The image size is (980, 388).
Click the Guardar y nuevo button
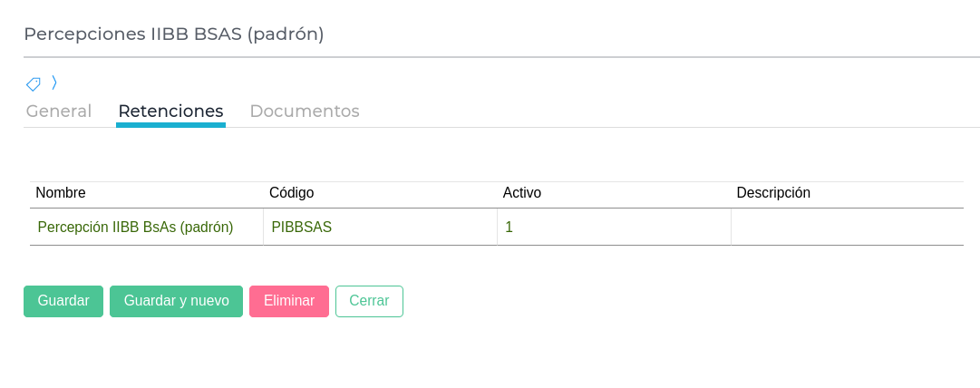[176, 301]
